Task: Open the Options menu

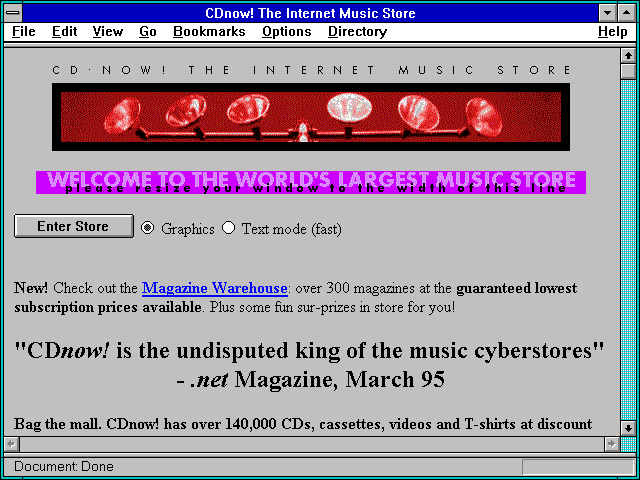Action: click(x=287, y=32)
